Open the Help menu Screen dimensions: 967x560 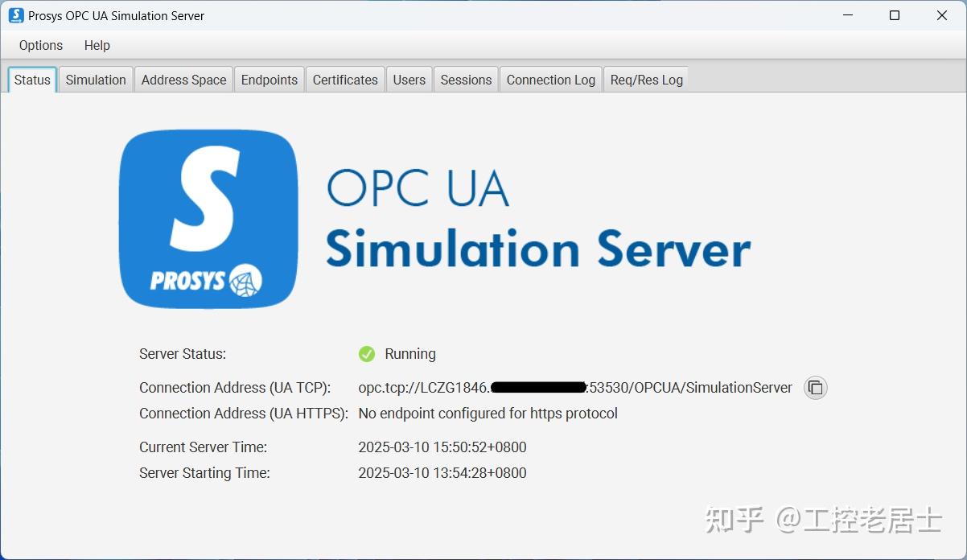pyautogui.click(x=97, y=45)
